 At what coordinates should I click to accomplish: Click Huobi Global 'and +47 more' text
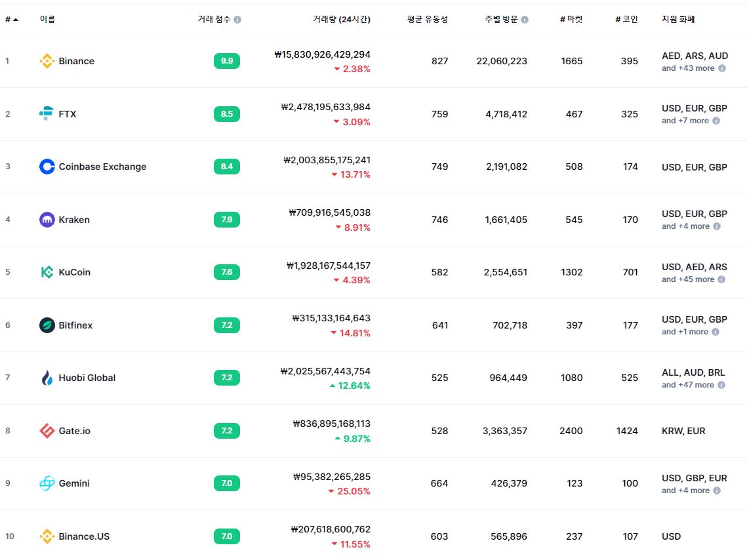[688, 385]
